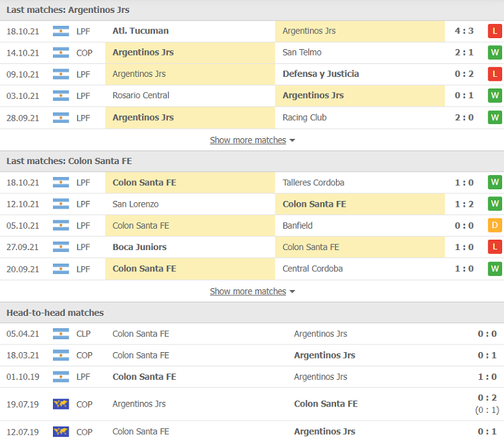
Task: Click green W badge for Racing Club match
Action: coord(495,118)
